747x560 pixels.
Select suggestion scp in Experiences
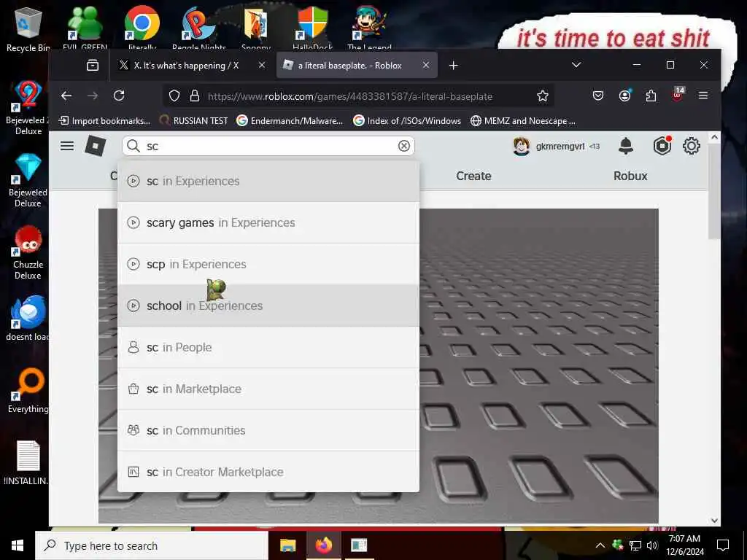[268, 264]
